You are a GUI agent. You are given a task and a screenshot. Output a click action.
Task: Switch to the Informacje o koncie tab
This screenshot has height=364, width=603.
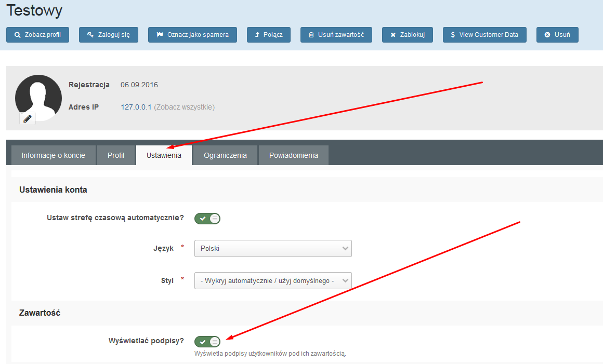point(54,155)
